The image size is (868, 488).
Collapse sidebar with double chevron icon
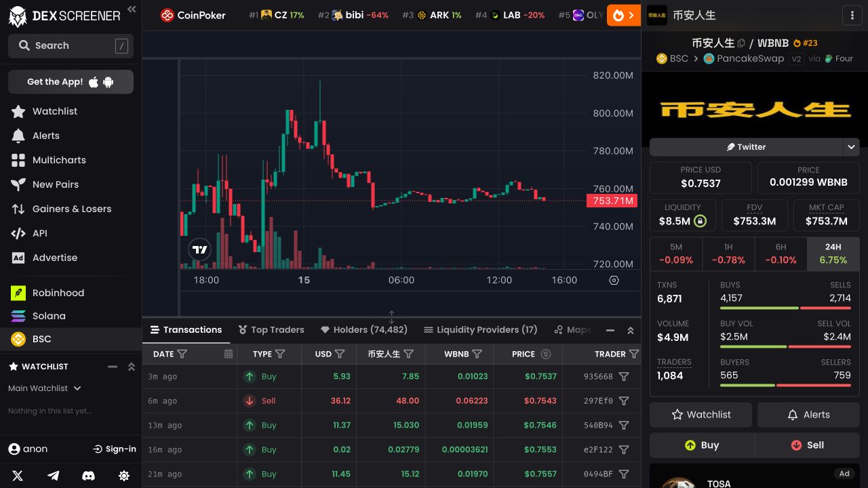click(x=132, y=9)
